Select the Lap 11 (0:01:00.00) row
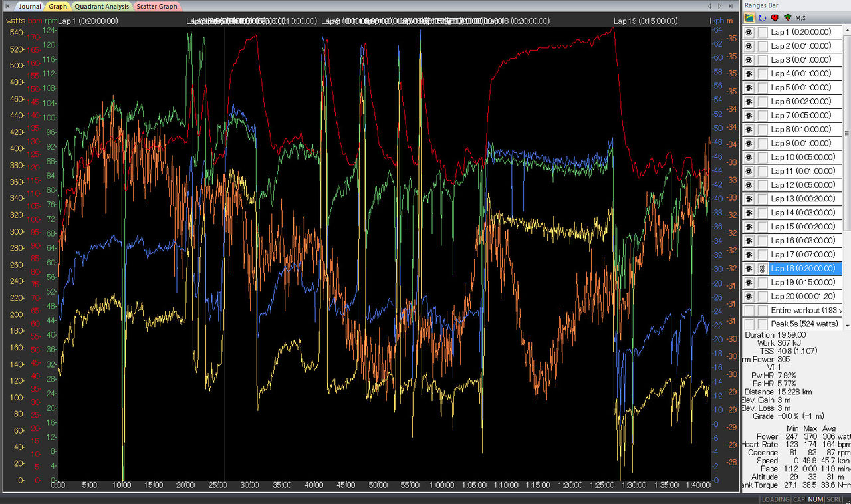The image size is (851, 504). point(792,171)
